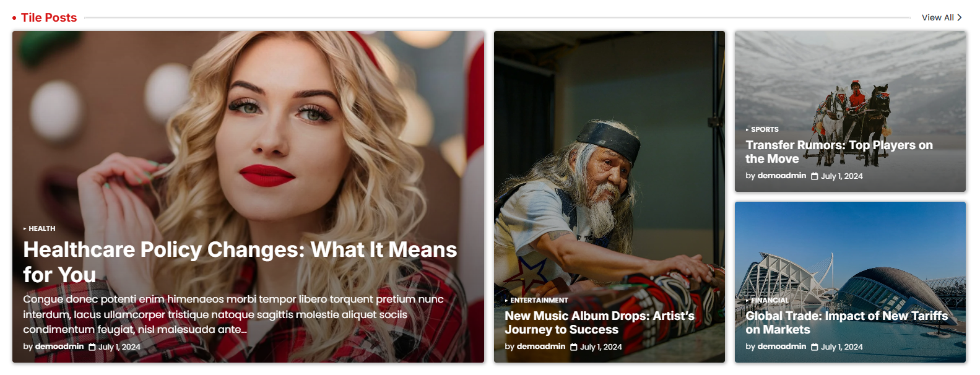The height and width of the screenshot is (375, 980).
Task: Click calendar icon on Music Album post
Action: point(573,347)
